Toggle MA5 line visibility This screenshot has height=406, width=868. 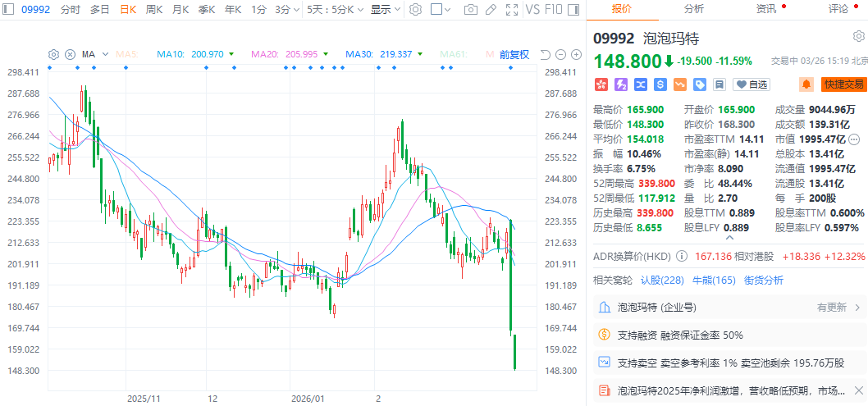(127, 54)
